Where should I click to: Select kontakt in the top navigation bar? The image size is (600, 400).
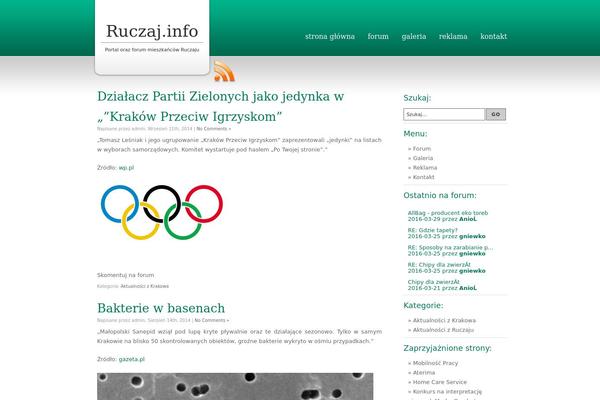(x=494, y=36)
